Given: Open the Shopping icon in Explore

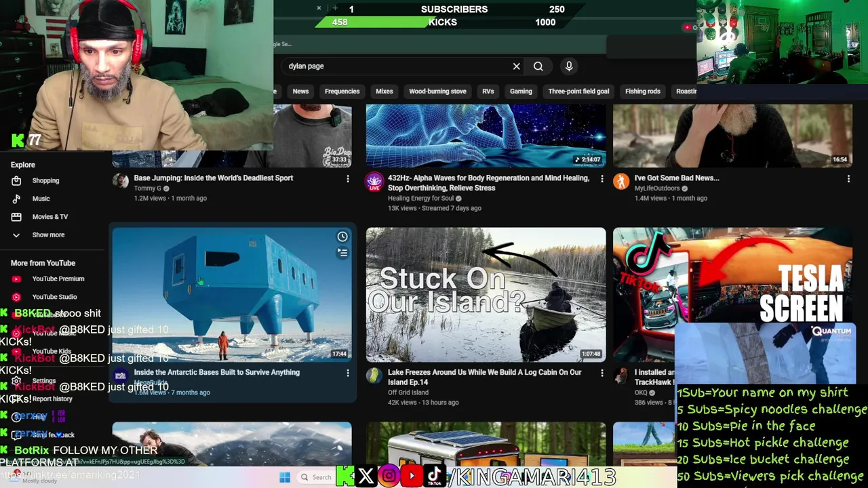Looking at the screenshot, I should (x=16, y=181).
